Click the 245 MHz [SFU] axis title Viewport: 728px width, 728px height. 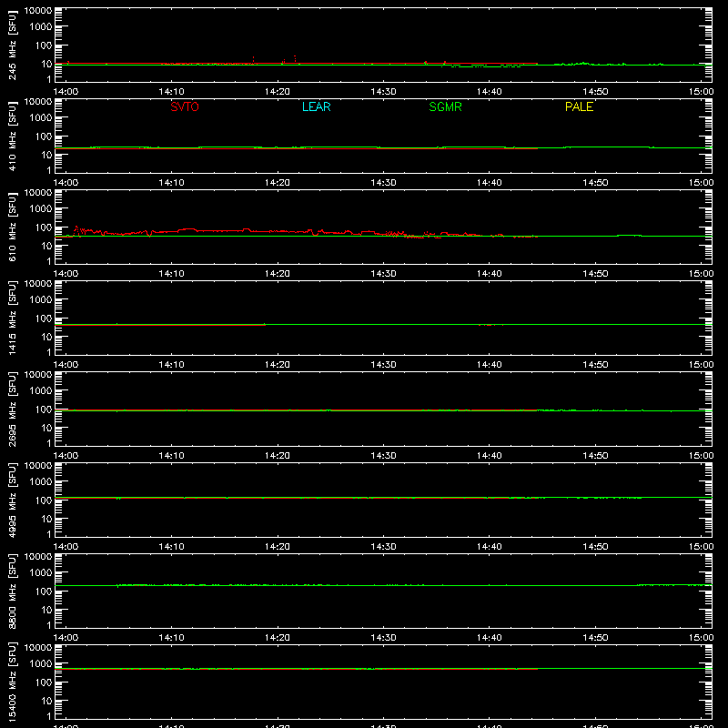click(12, 45)
